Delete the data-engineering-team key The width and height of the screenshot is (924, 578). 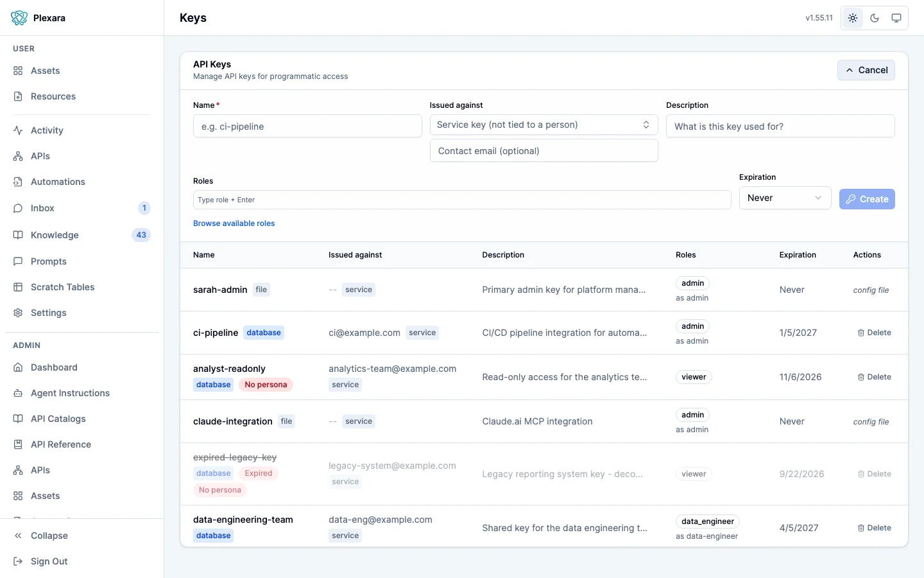[x=874, y=528]
